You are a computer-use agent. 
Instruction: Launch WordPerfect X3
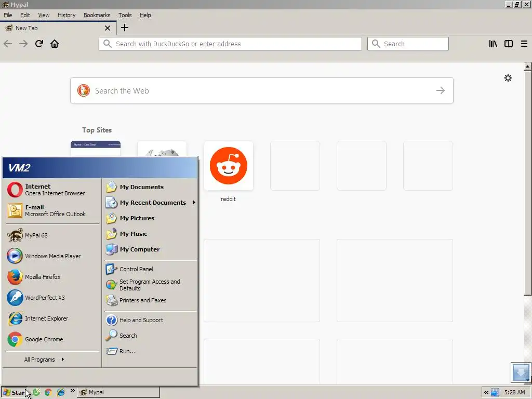52,298
